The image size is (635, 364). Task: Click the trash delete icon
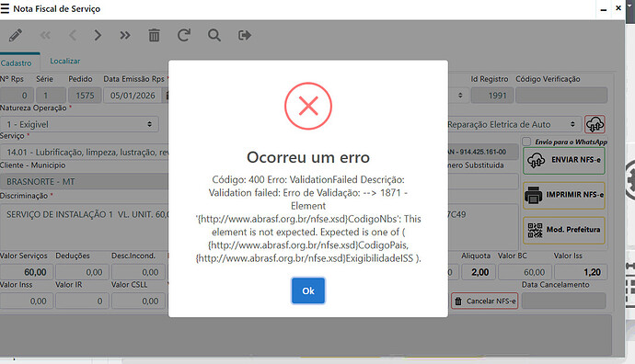click(x=154, y=35)
